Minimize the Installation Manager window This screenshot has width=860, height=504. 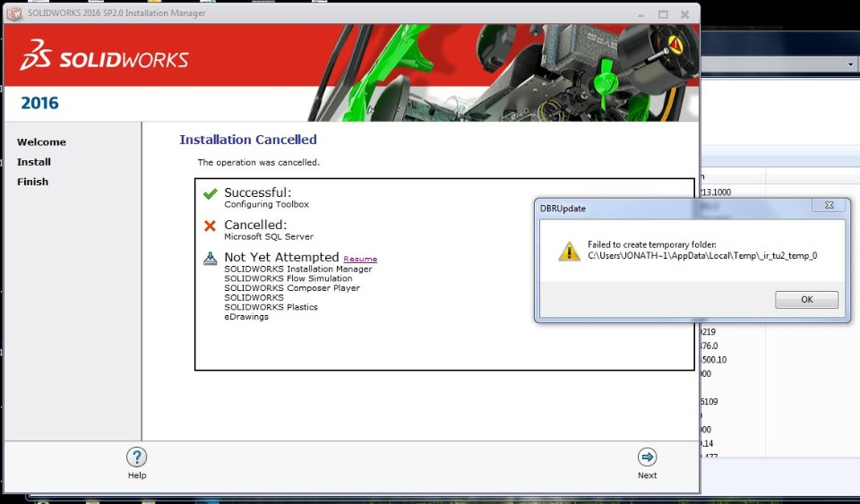[x=641, y=15]
